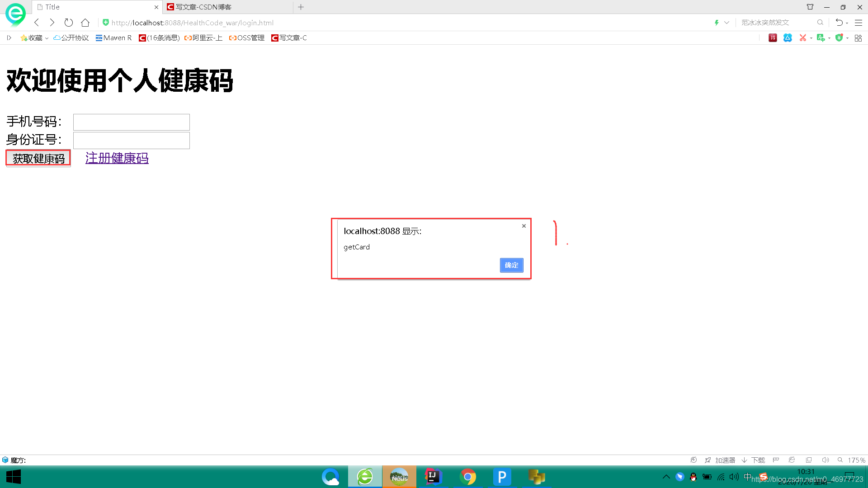Toggle the status bar sound mute icon
Image resolution: width=868 pixels, height=488 pixels.
pos(826,460)
